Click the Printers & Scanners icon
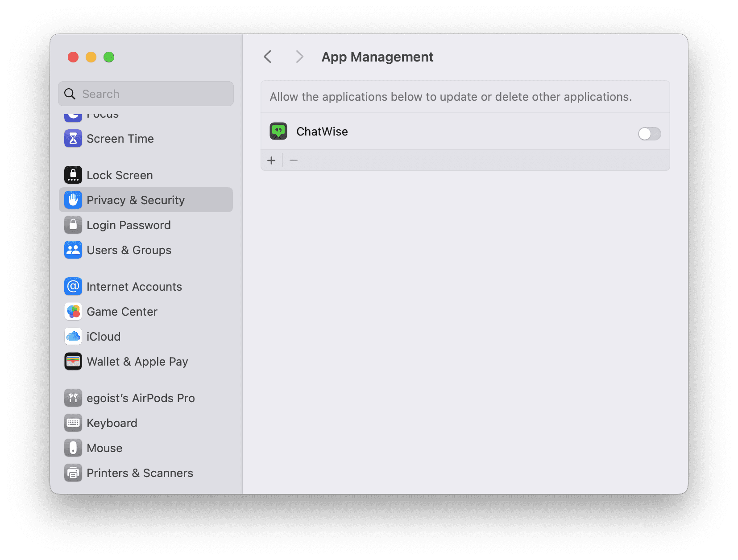Viewport: 738px width, 560px height. pos(73,473)
